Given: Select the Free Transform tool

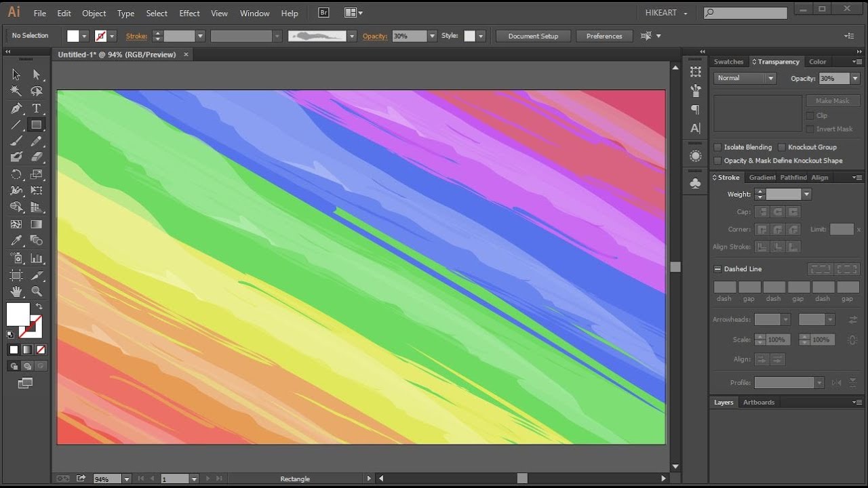Looking at the screenshot, I should click(37, 191).
